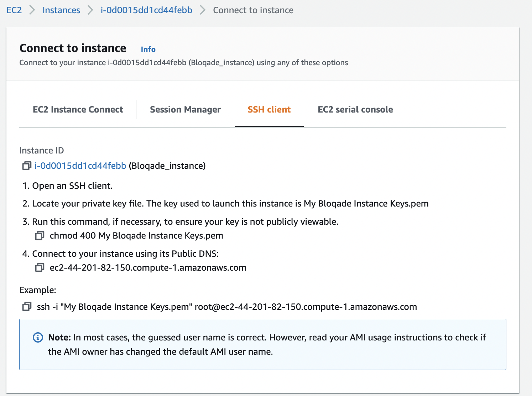532x396 pixels.
Task: Select the SSH client tab
Action: click(269, 109)
